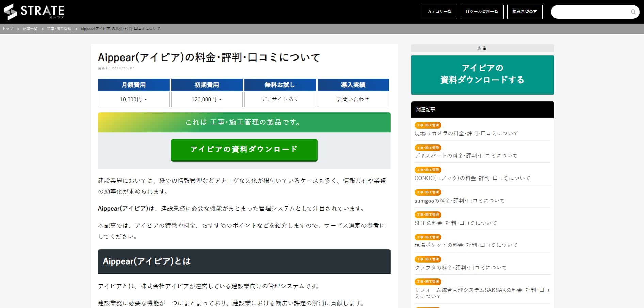
Task: Open デキスパートの料金・評判・口コミについて article
Action: coord(466,156)
